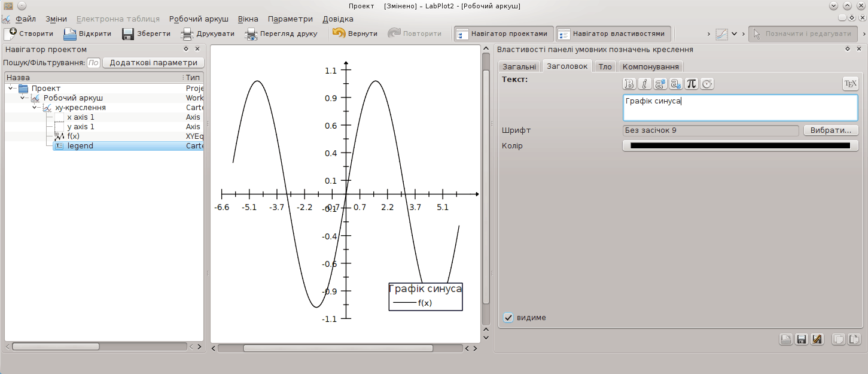This screenshot has width=868, height=374.
Task: Open the black 'Колір' color swatch
Action: (740, 146)
